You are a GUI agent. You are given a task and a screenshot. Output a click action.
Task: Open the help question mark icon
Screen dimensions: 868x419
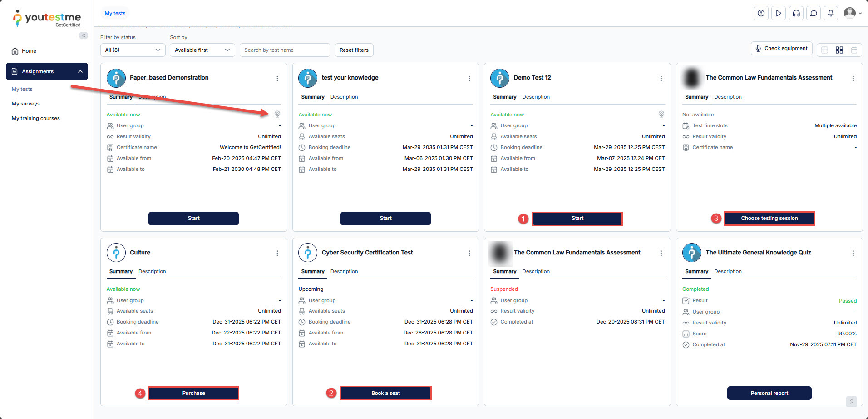[x=761, y=13]
